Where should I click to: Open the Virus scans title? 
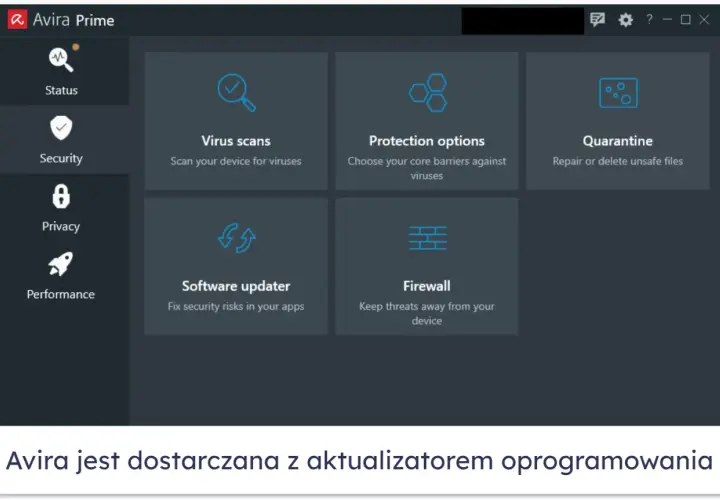pos(236,141)
